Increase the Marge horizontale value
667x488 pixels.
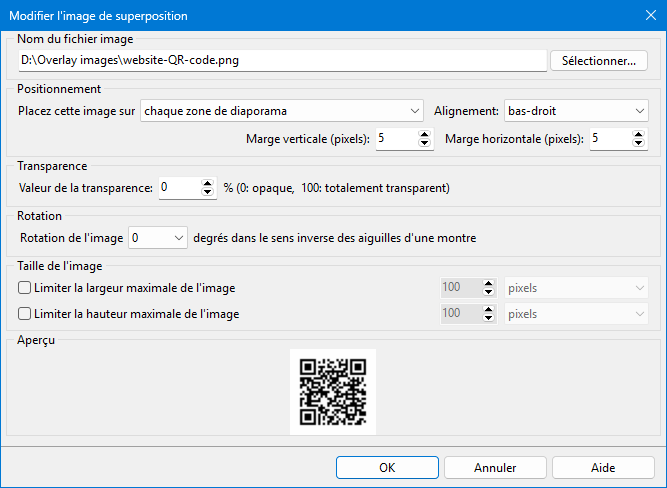[638, 134]
